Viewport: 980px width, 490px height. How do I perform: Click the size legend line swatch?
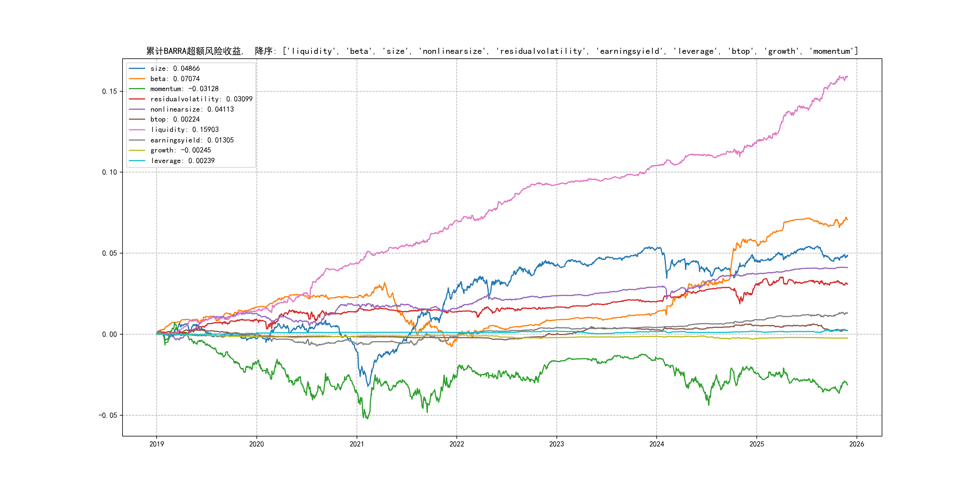point(137,68)
